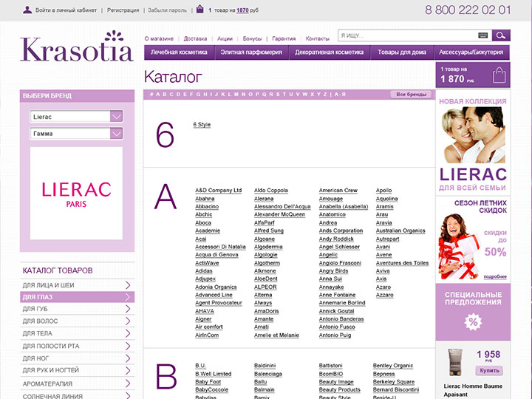532x399 pixels.
Task: Click the shopping bag icon in the top bar
Action: 199,9
